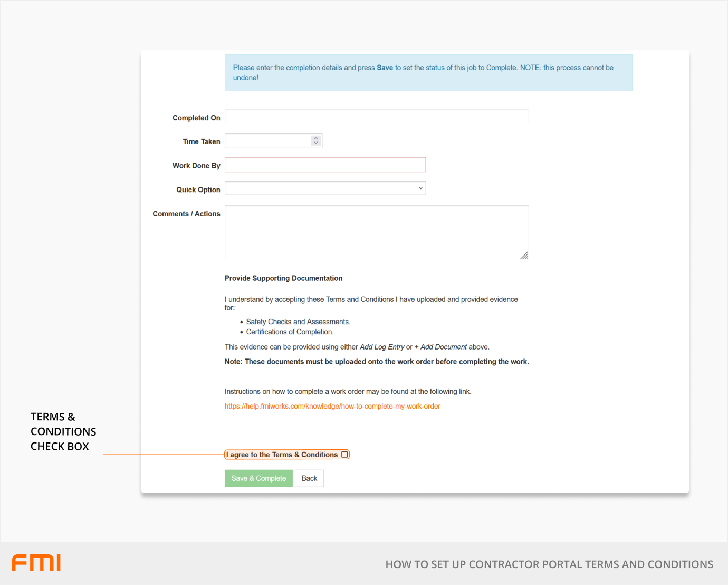Open the Quick Option dropdown
This screenshot has height=585, width=728.
coord(325,188)
